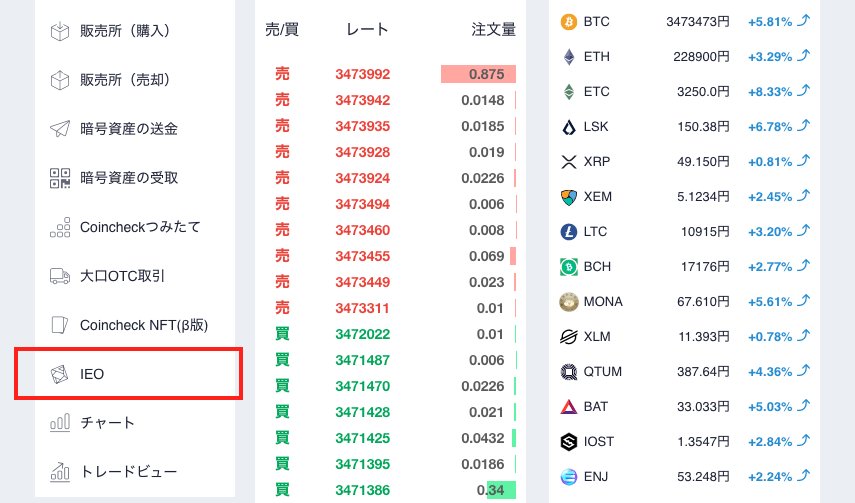
Task: Click the IOST hexagon icon
Action: click(569, 441)
